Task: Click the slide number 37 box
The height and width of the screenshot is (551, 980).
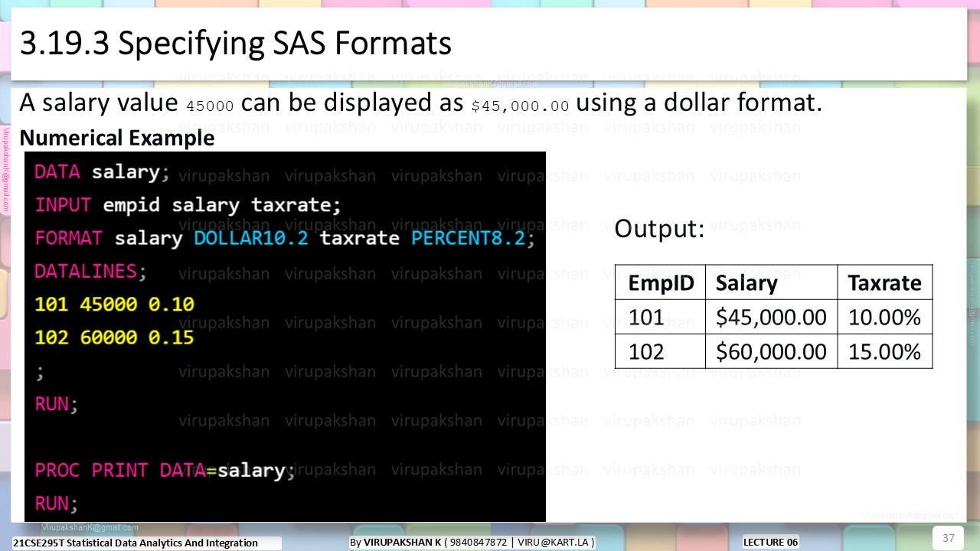Action: pos(948,537)
